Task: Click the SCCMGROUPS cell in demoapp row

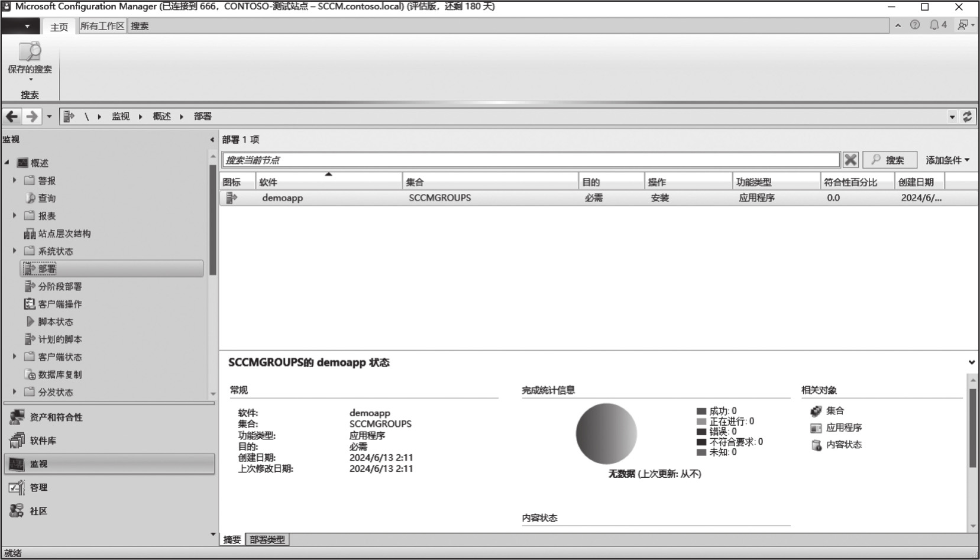Action: (440, 198)
